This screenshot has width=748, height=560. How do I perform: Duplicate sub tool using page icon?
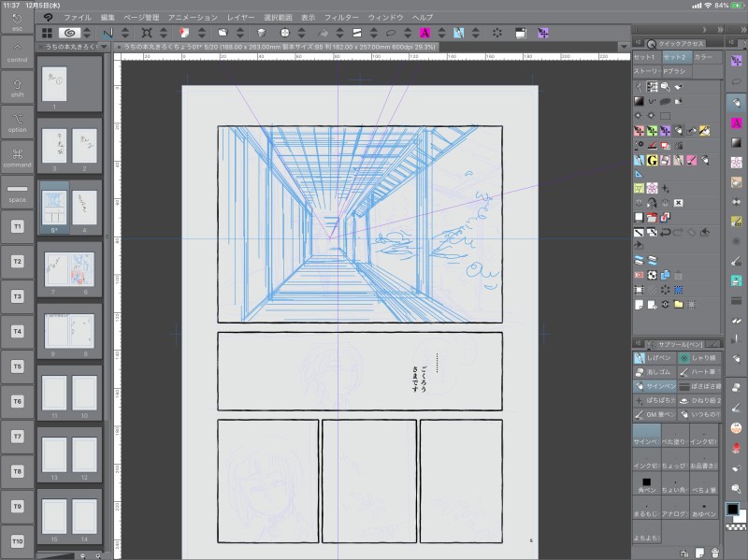point(699,553)
